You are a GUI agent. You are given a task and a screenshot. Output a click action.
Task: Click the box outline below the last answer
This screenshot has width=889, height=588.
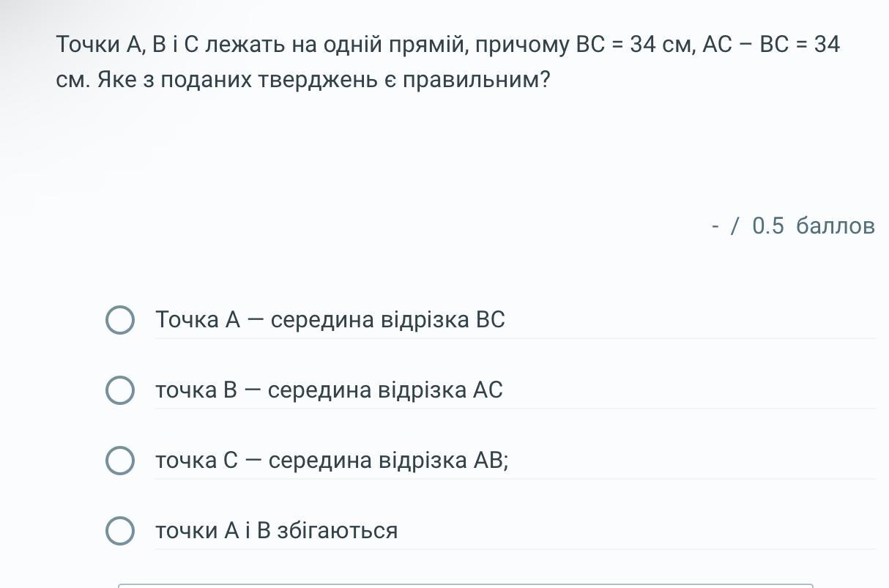466,585
